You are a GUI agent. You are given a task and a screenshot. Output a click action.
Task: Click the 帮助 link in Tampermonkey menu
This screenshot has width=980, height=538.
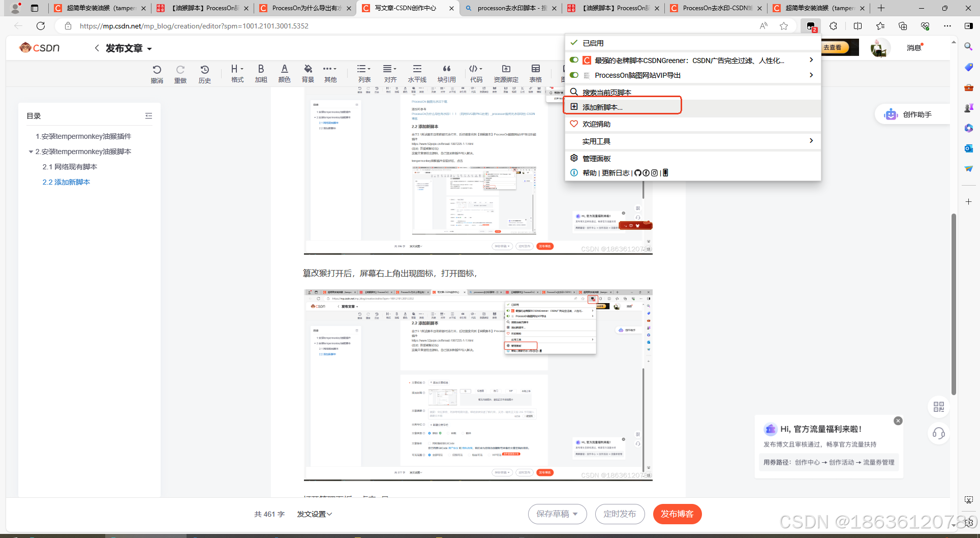[590, 173]
